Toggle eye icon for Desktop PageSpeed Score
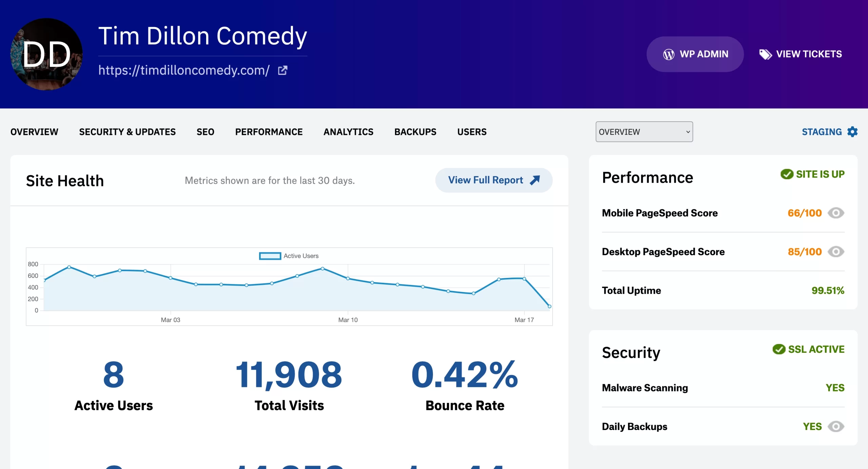Image resolution: width=868 pixels, height=469 pixels. point(836,252)
